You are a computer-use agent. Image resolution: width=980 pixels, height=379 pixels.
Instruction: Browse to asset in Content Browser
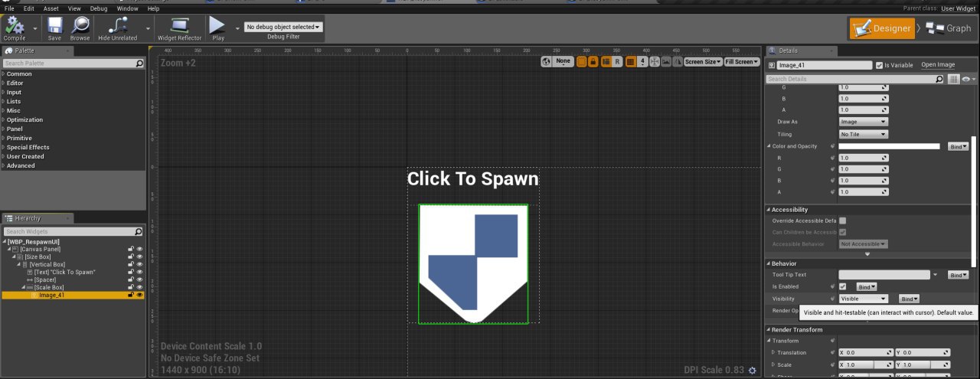[80, 28]
